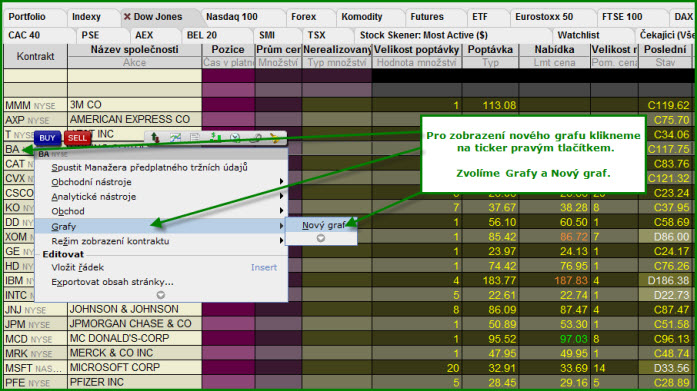
Task: Select the MCD NYSE ticker cell
Action: pyautogui.click(x=36, y=339)
